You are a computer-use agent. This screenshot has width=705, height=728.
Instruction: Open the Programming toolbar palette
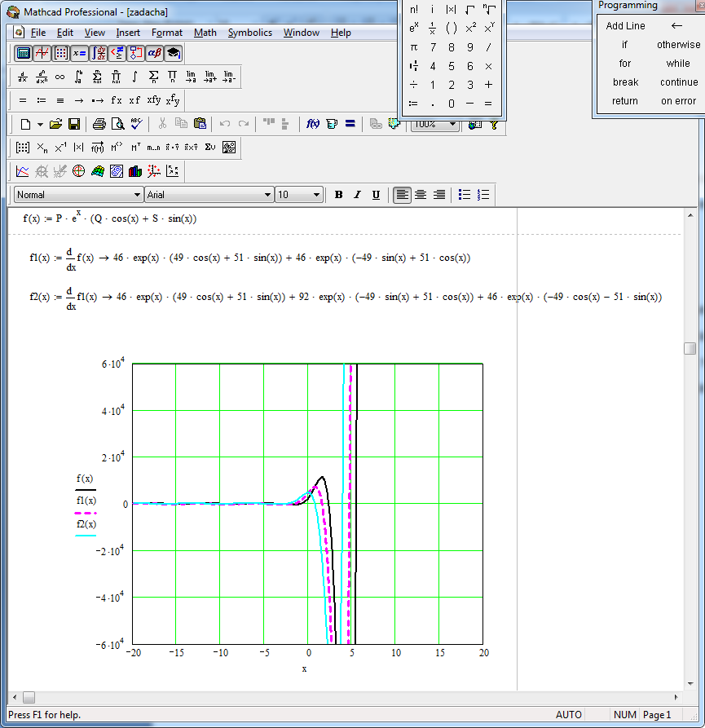point(135,53)
